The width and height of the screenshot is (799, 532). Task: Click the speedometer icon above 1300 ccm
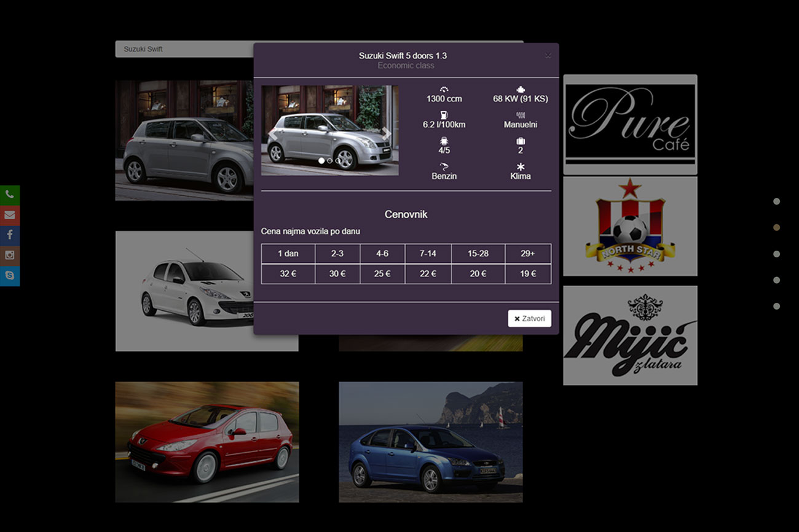point(444,89)
